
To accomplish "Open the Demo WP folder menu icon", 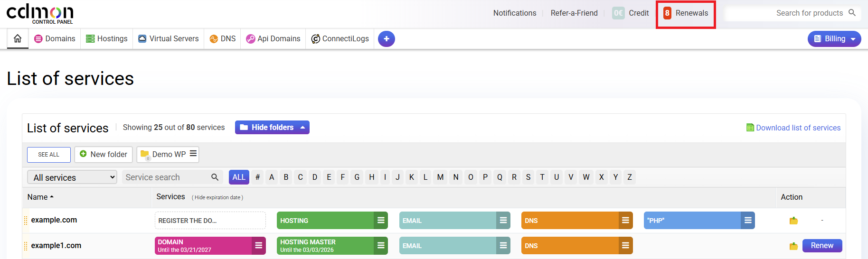I will pyautogui.click(x=193, y=154).
